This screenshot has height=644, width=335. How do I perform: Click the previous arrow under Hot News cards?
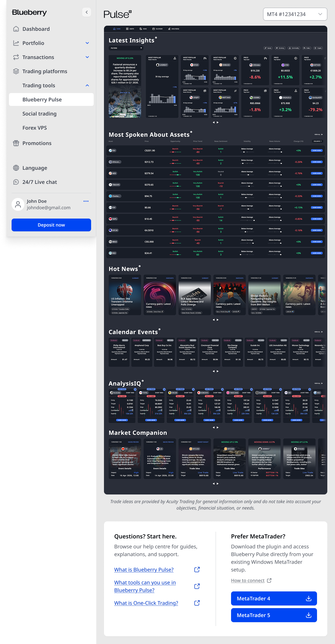(214, 320)
